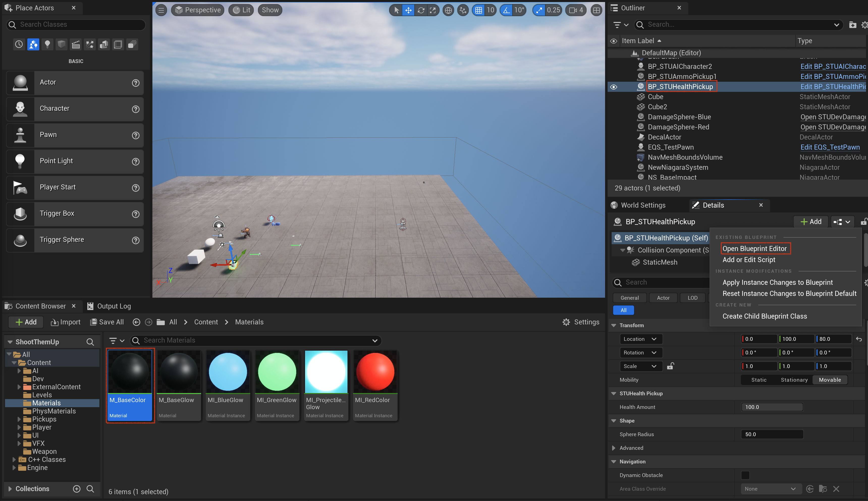Show Lights category in Place Actors
This screenshot has height=501, width=868.
[x=47, y=44]
